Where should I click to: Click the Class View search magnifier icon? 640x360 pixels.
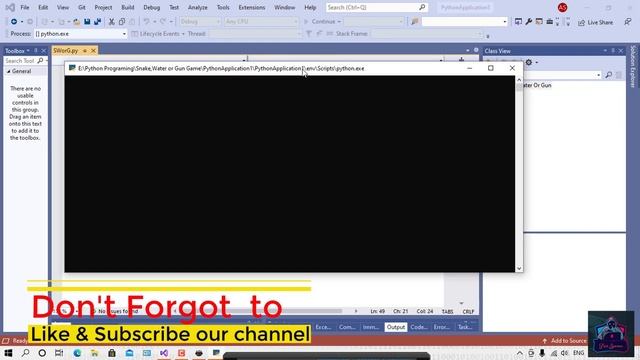point(609,75)
